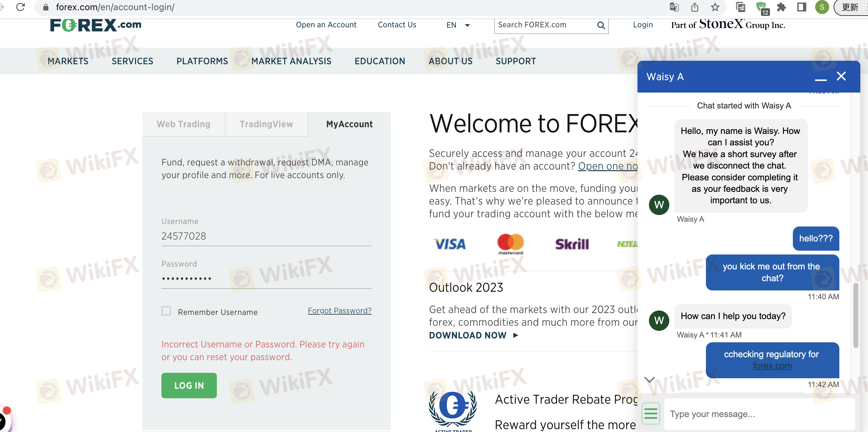Click the search magnifier icon
The height and width of the screenshot is (432, 868).
point(601,25)
